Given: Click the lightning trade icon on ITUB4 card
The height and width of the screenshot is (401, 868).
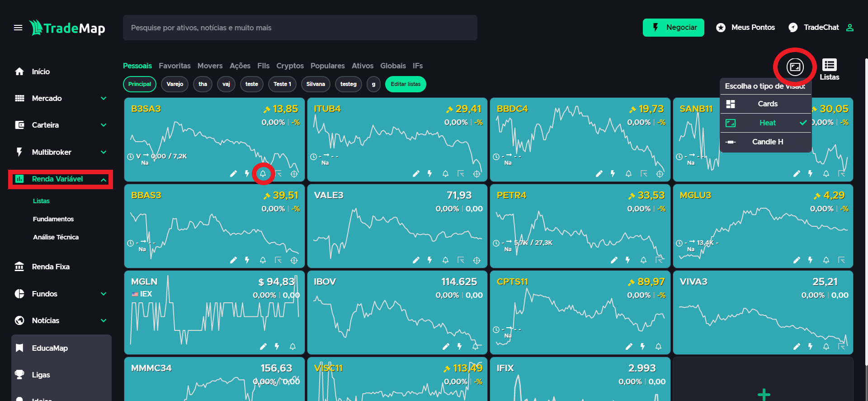Looking at the screenshot, I should click(x=429, y=173).
